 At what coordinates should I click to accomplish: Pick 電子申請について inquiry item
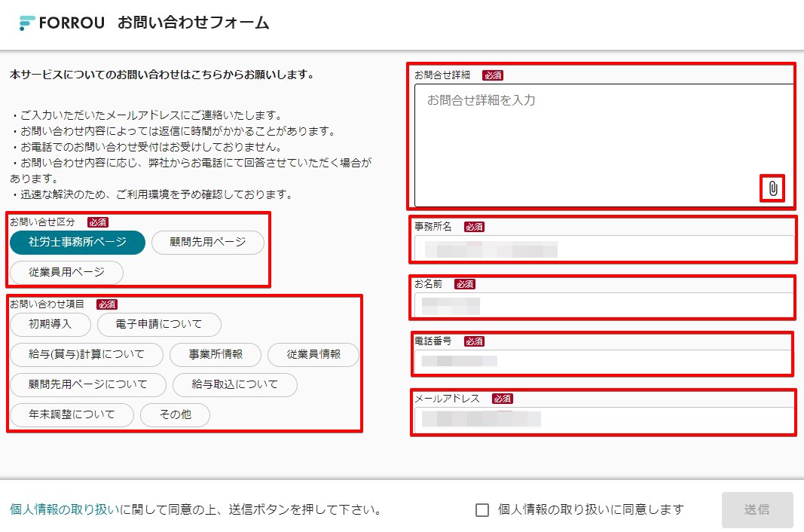[x=159, y=324]
